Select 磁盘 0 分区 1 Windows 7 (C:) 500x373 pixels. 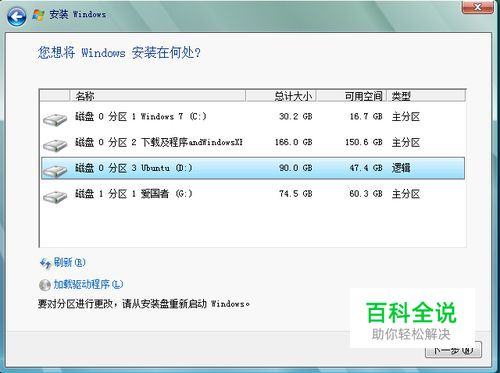pyautogui.click(x=253, y=117)
